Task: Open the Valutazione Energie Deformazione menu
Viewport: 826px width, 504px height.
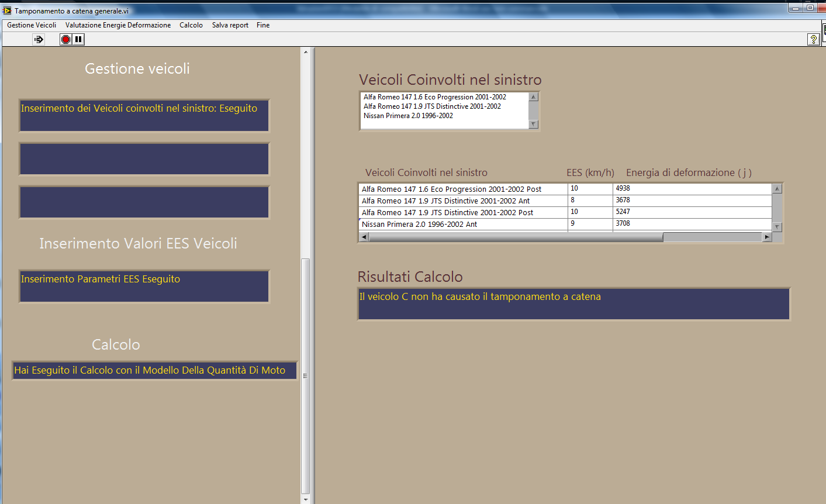Action: click(x=118, y=25)
